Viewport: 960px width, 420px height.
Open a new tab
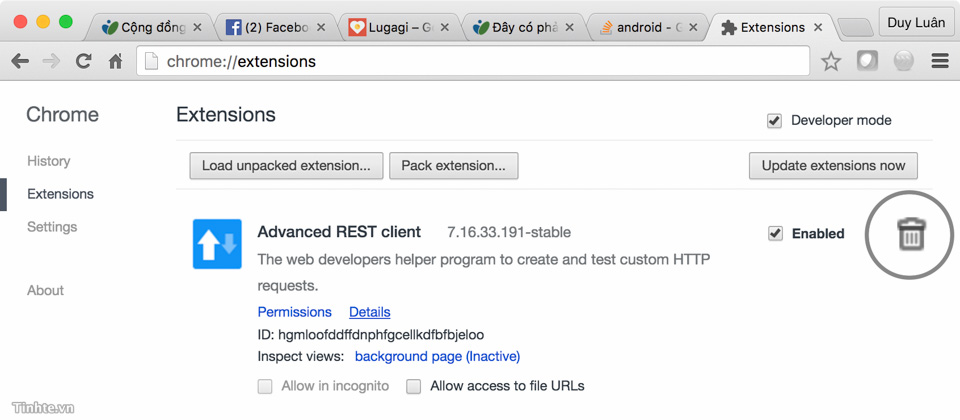pos(855,28)
